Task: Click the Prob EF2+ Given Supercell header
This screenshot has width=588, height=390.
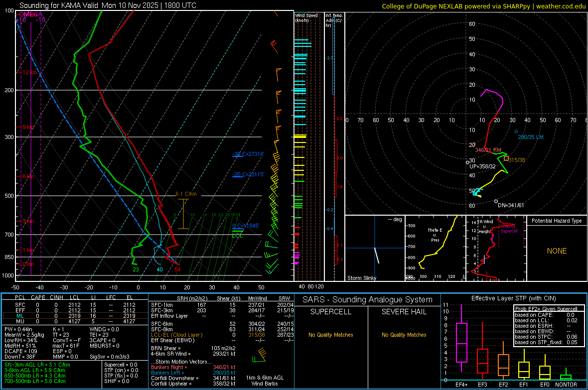Action: click(546, 309)
